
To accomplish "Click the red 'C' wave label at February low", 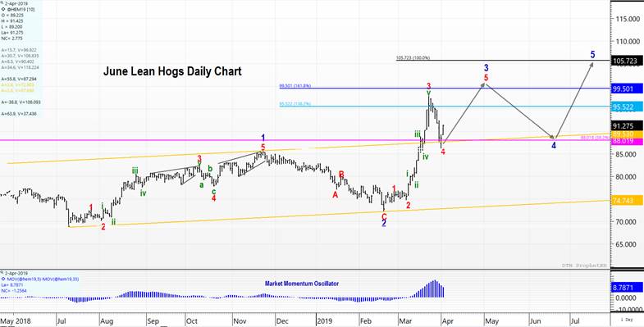I will click(384, 216).
